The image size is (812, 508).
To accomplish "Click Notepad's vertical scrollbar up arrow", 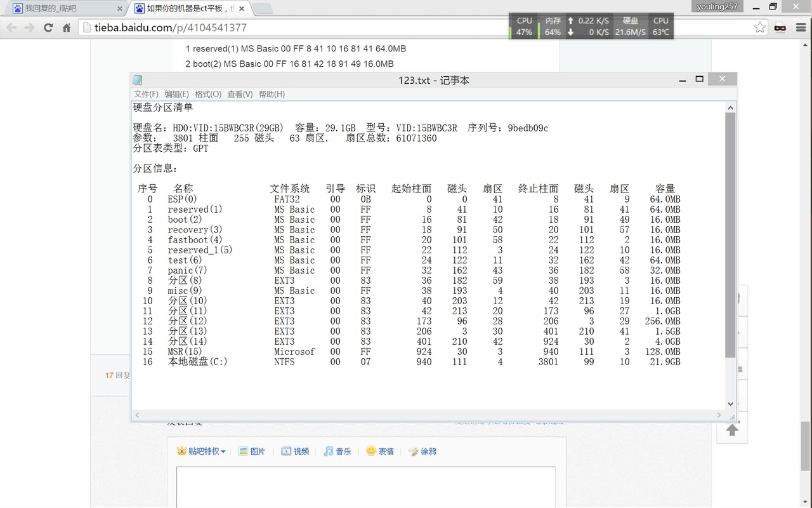I will pyautogui.click(x=730, y=107).
